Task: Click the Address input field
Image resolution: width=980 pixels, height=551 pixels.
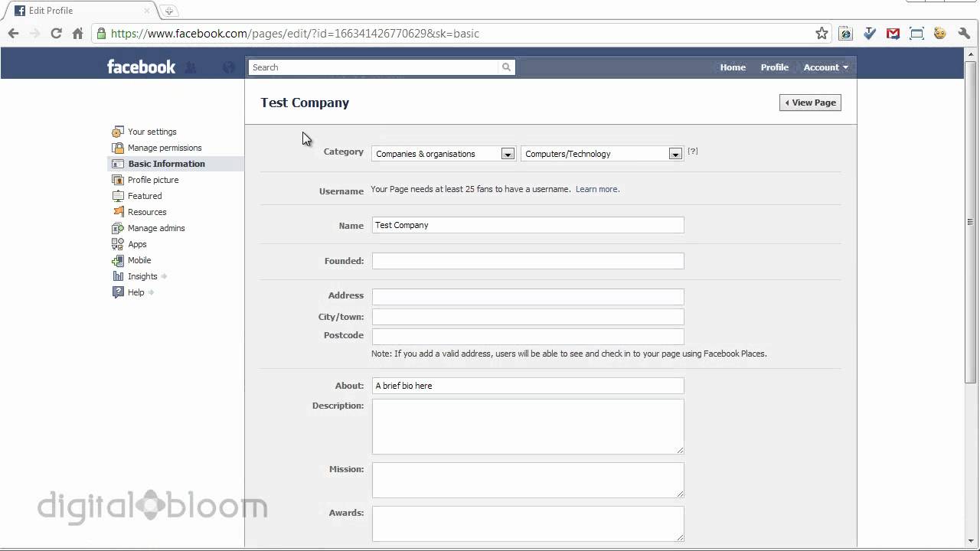Action: click(x=528, y=296)
